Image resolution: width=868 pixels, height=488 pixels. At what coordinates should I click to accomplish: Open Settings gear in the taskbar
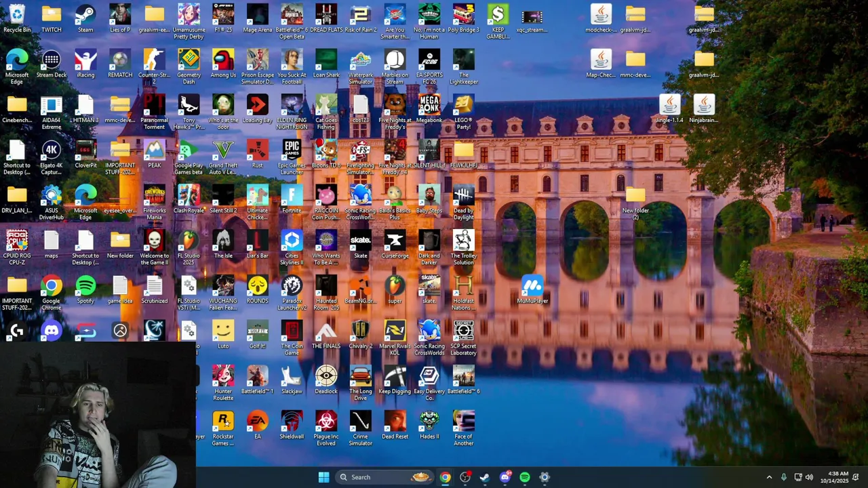[545, 477]
